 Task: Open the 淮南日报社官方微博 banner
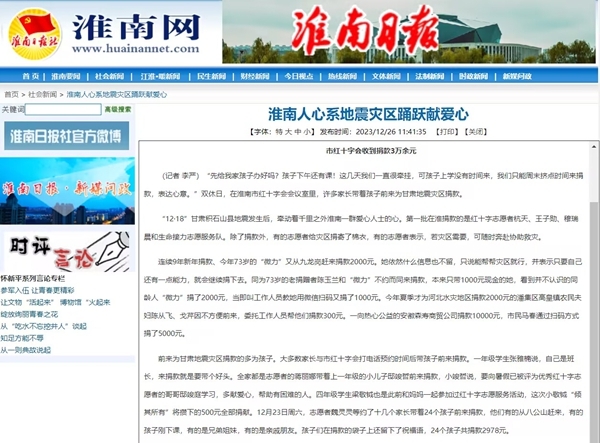click(67, 136)
